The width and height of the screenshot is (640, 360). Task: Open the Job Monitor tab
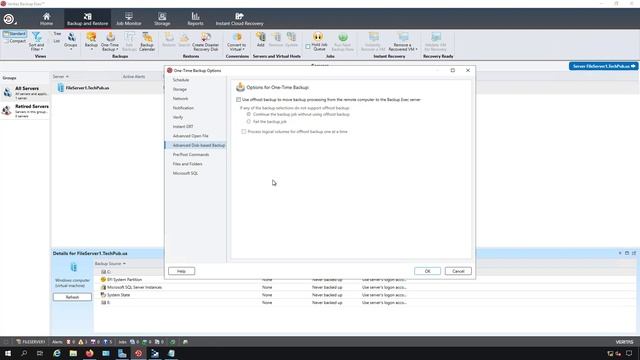coord(129,19)
